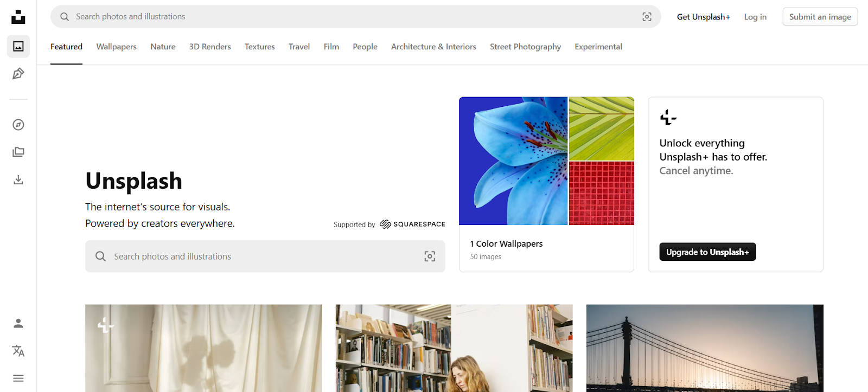Open the Experimental tab

pos(598,47)
